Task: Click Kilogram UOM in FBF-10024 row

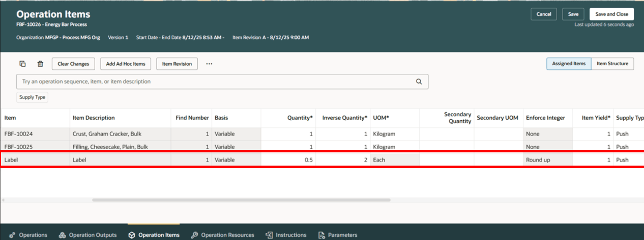Action: (394, 134)
